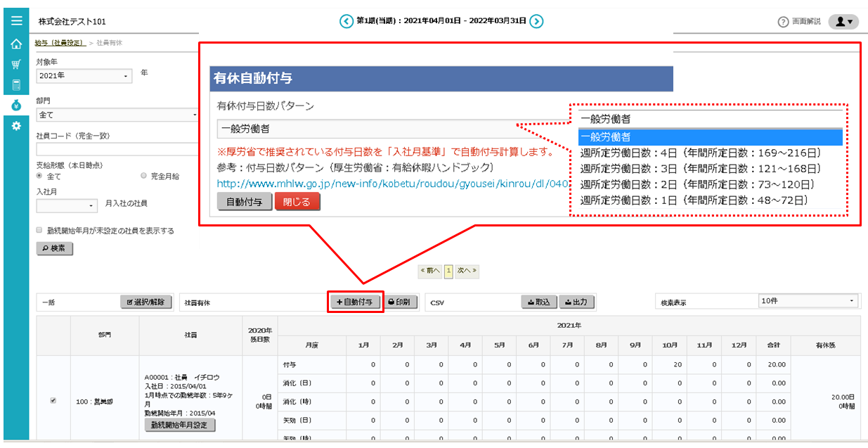The width and height of the screenshot is (868, 448).
Task: Go to the previous fiscal period arrow
Action: [346, 21]
